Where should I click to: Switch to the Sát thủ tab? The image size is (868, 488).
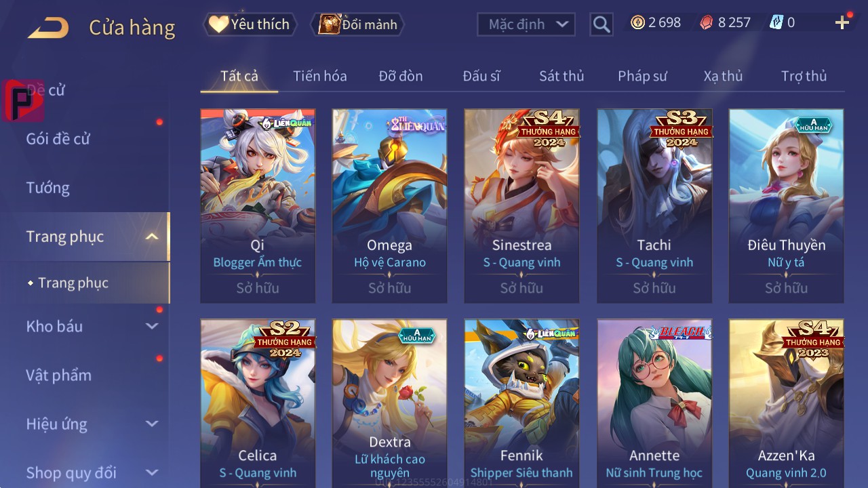(x=561, y=76)
